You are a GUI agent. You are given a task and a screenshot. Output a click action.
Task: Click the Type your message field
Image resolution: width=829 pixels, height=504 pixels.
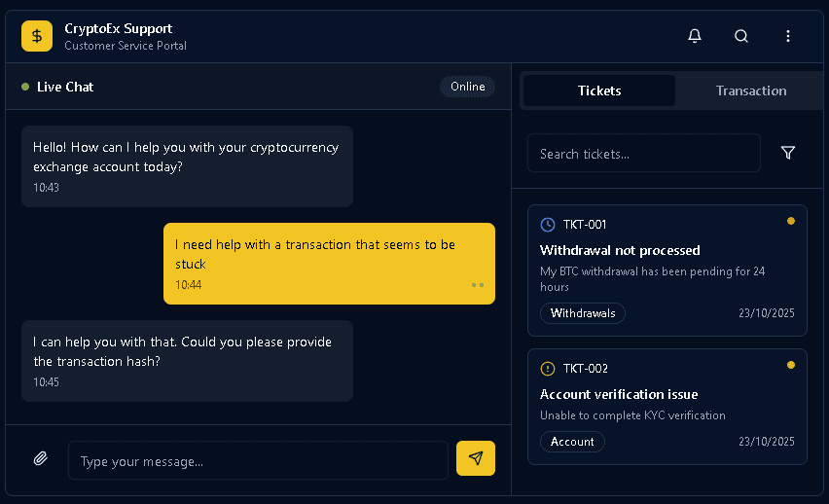pyautogui.click(x=258, y=460)
